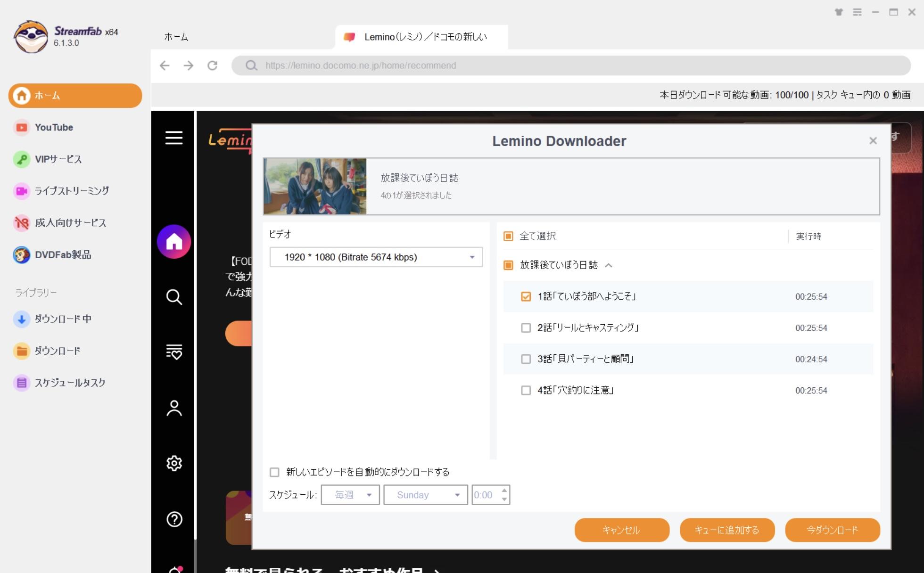Screen dimensions: 924x573
Task: Check episode 2話「リールとキャスティング」
Action: (x=526, y=327)
